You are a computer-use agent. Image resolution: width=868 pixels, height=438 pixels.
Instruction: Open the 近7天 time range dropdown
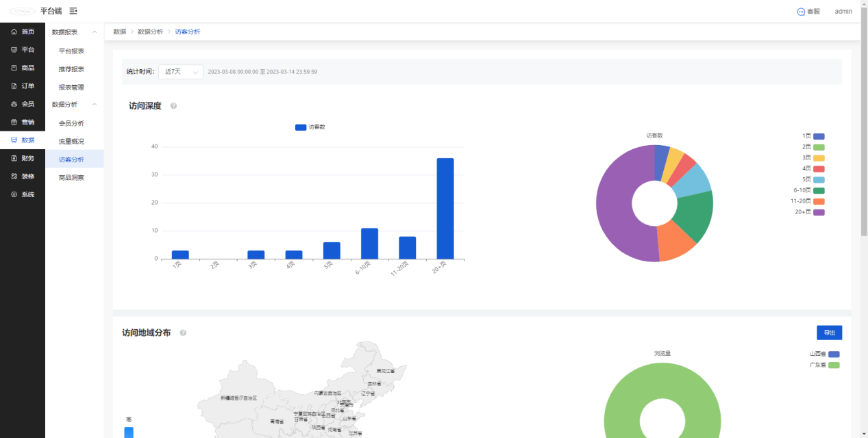pyautogui.click(x=181, y=71)
